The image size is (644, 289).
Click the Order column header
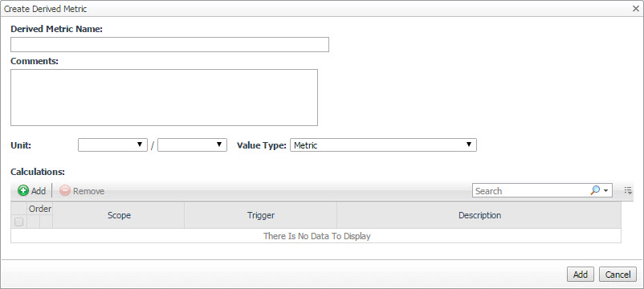[x=40, y=209]
